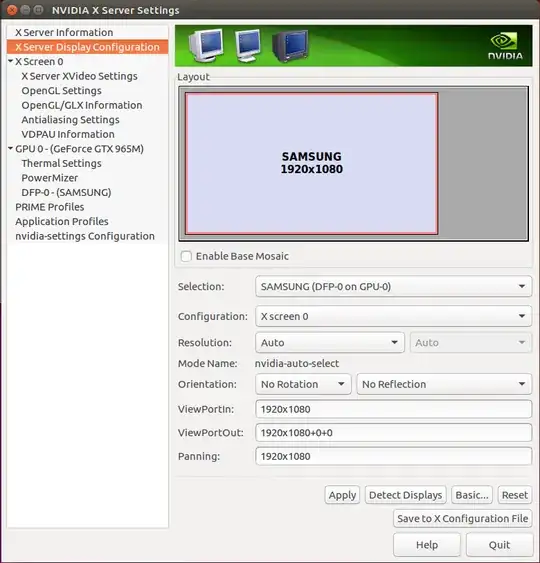Screen dimensions: 540x563
Task: Open Application Profiles page
Action: (62, 222)
